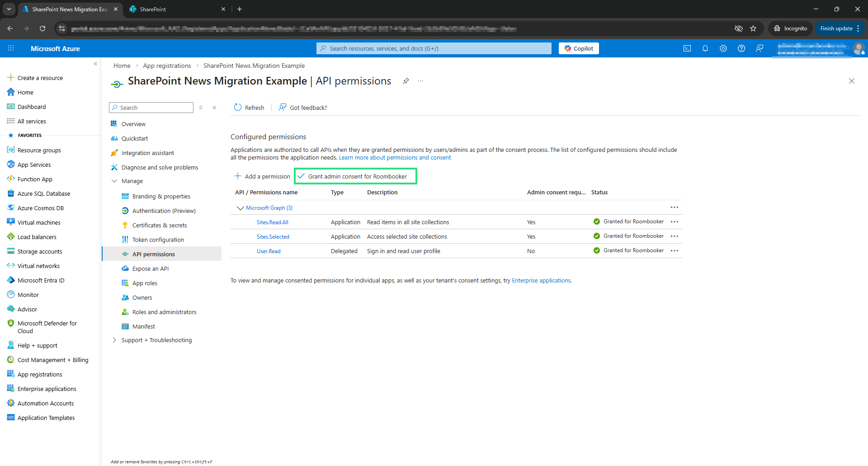Screen dimensions: 868x466
Task: Open the notifications bell
Action: coord(705,48)
